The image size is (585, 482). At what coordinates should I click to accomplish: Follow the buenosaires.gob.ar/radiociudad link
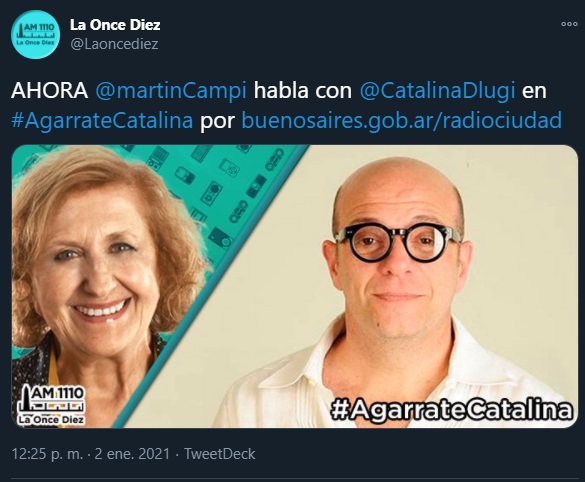coord(402,120)
